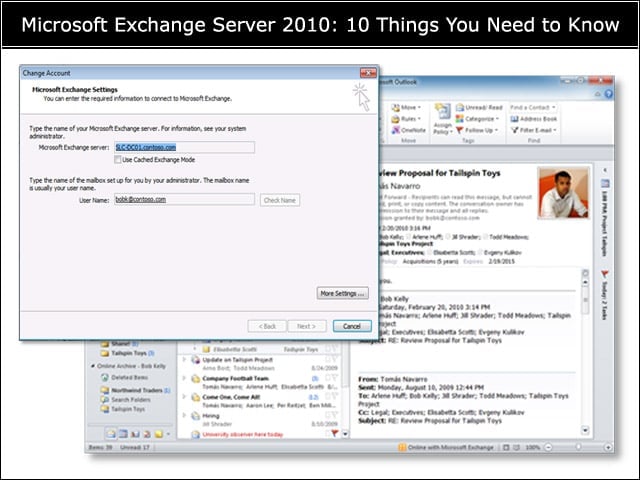
Task: Adjust the zoom slider in status bar
Action: 578,447
